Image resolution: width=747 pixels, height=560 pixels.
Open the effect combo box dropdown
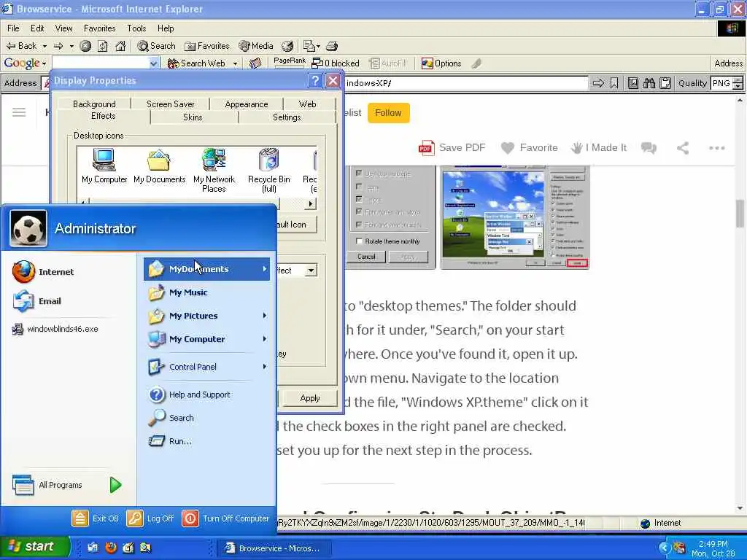(311, 271)
